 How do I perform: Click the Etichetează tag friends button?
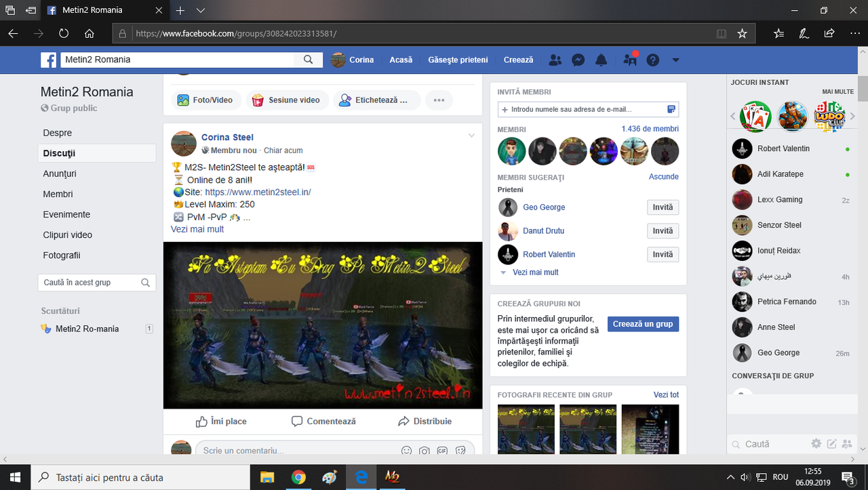pos(376,100)
